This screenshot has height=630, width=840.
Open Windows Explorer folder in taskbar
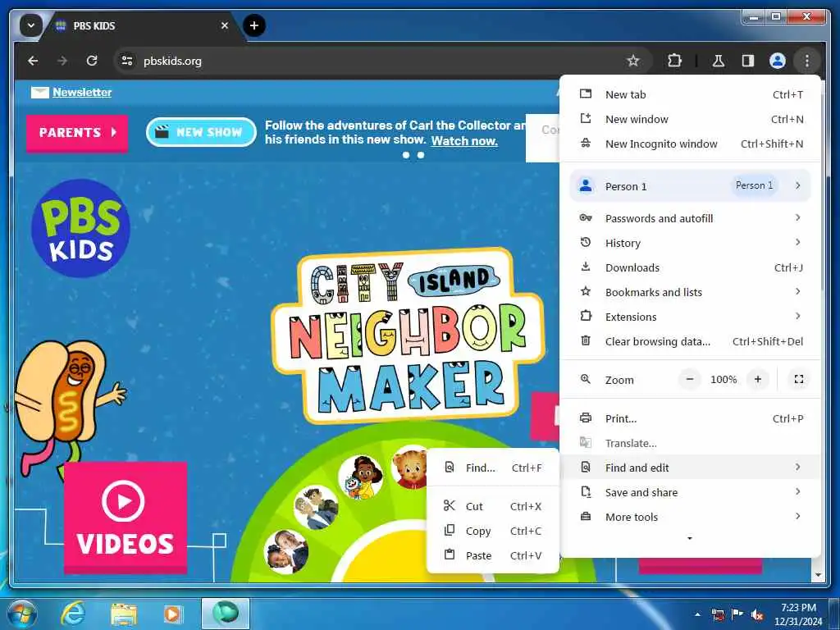(123, 614)
